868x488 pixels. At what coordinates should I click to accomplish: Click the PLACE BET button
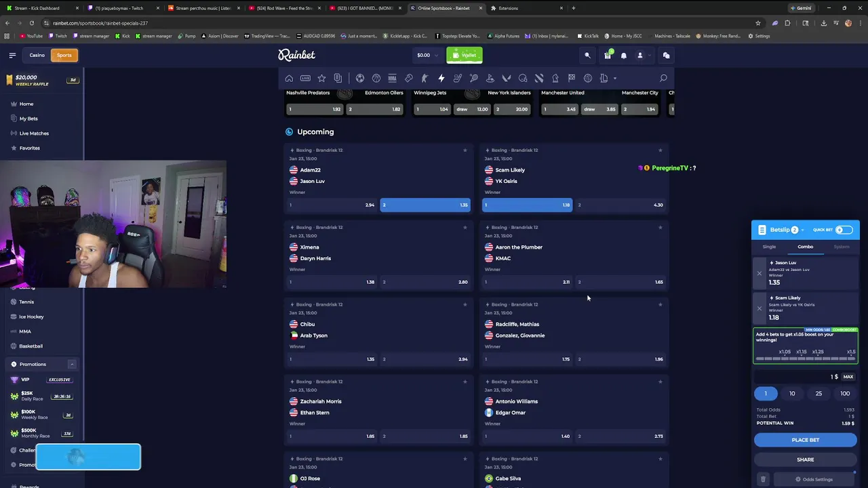click(805, 440)
